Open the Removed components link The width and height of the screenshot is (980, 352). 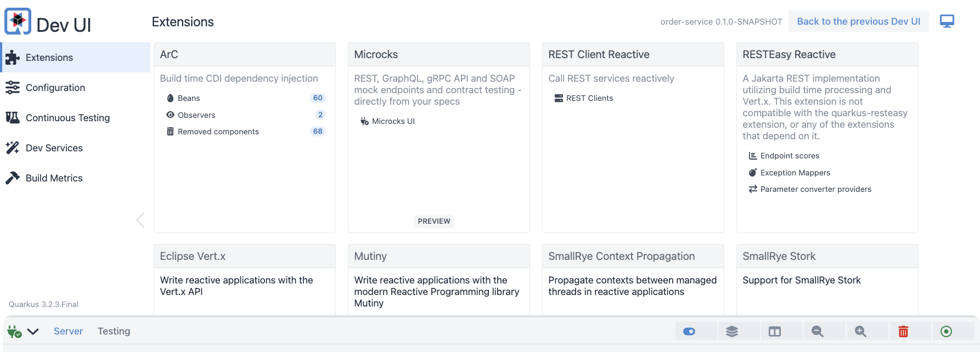tap(218, 132)
